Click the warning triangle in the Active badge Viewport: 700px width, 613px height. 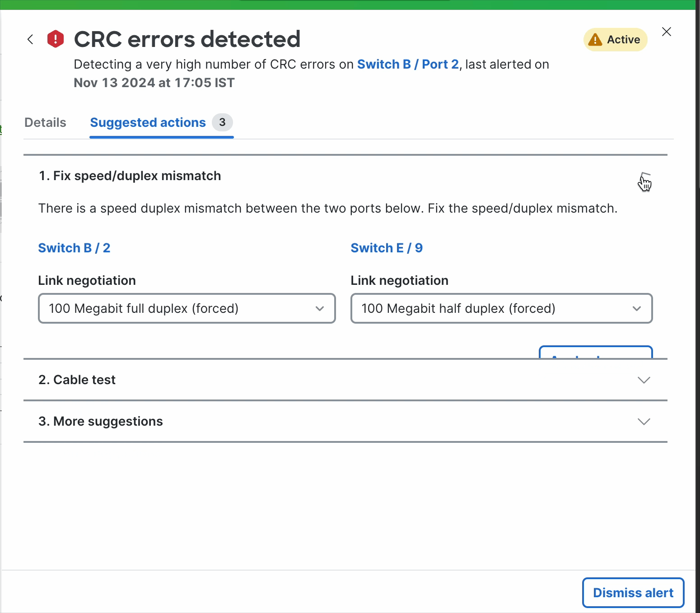595,40
